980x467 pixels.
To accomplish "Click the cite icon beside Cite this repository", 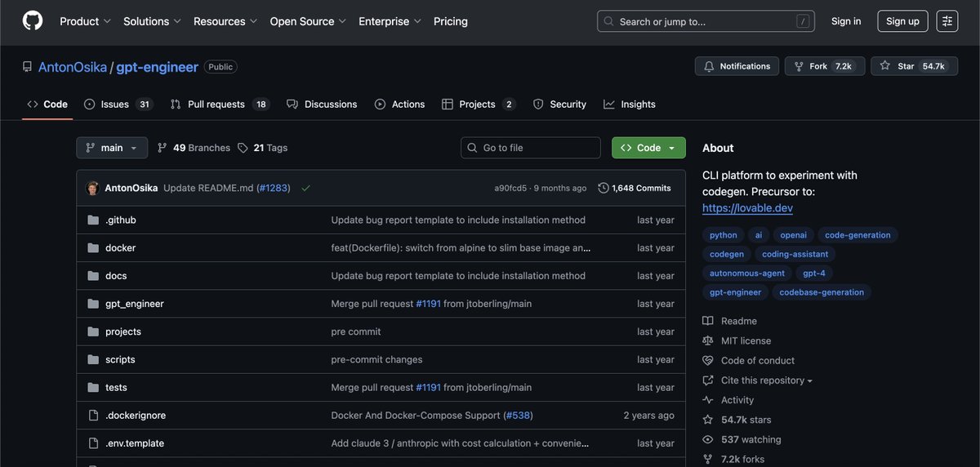I will click(x=708, y=380).
